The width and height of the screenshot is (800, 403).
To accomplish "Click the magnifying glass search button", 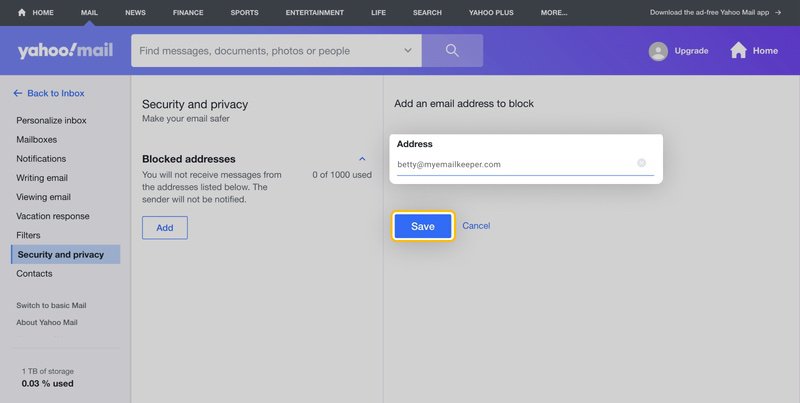I will click(452, 51).
